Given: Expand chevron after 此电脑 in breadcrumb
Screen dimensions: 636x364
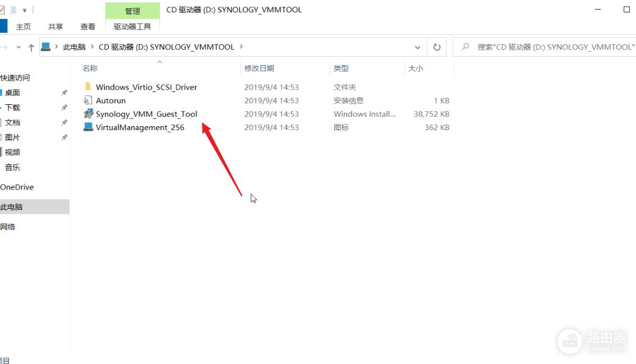Looking at the screenshot, I should click(x=92, y=47).
